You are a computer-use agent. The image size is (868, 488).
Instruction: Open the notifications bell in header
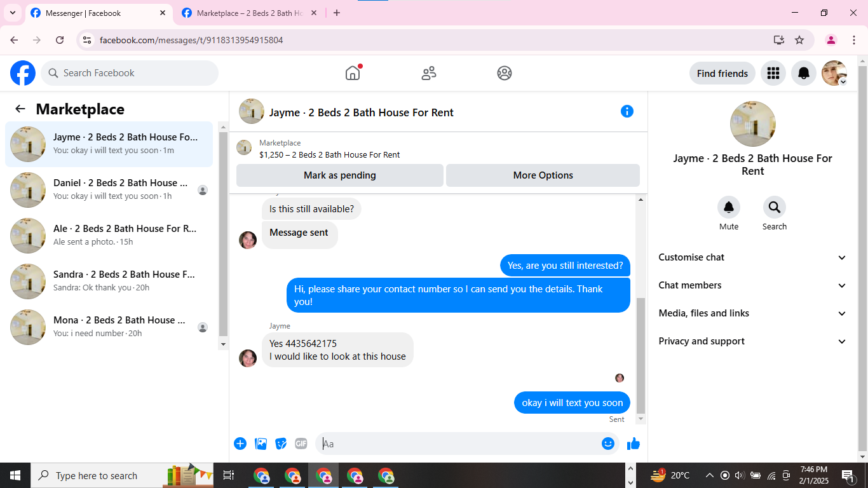coord(804,73)
